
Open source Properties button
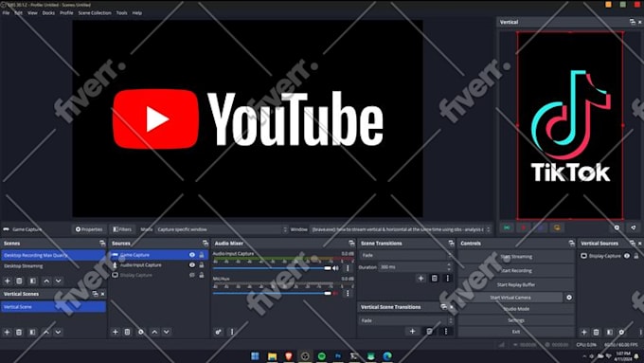point(89,229)
